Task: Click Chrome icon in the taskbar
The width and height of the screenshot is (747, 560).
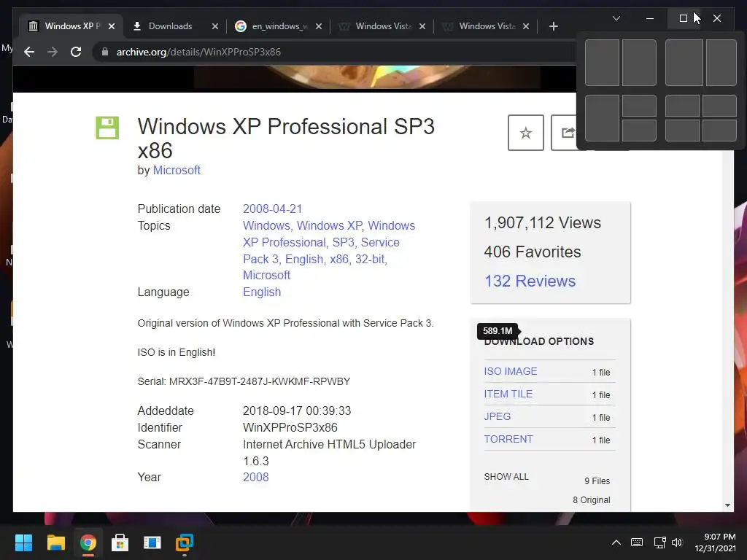Action: tap(88, 542)
